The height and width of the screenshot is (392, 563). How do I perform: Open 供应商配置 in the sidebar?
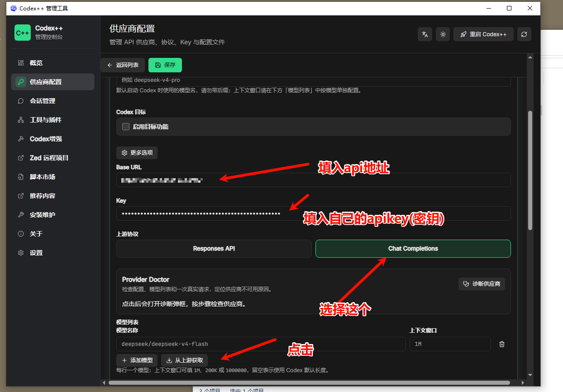[52, 82]
